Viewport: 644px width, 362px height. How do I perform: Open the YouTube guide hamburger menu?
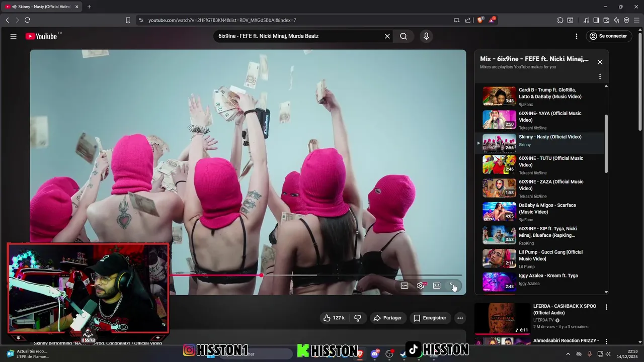(x=14, y=36)
